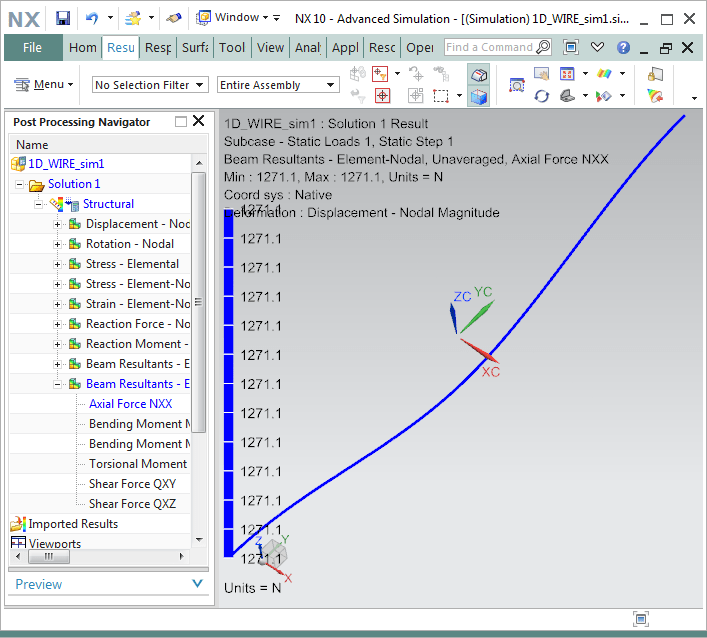The height and width of the screenshot is (638, 707).
Task: Open the No Selection Filter combo box
Action: click(150, 85)
